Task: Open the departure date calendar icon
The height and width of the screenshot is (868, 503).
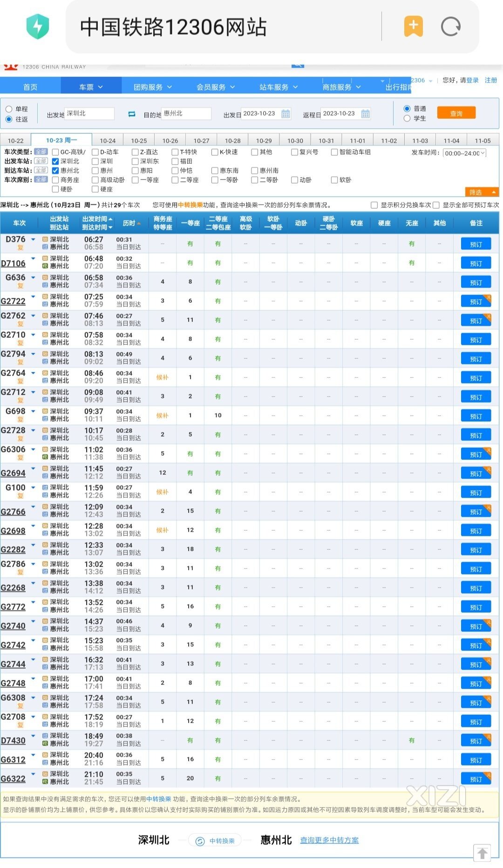Action: [x=285, y=114]
